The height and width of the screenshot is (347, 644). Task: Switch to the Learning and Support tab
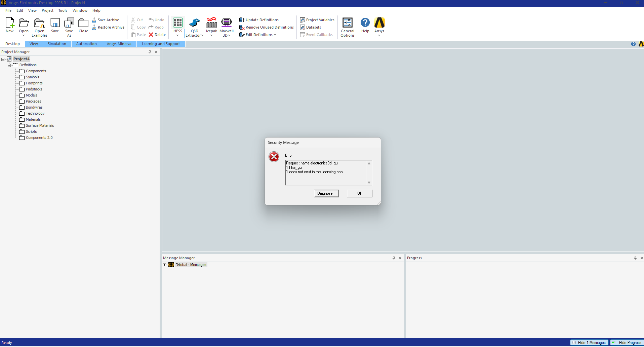tap(161, 44)
